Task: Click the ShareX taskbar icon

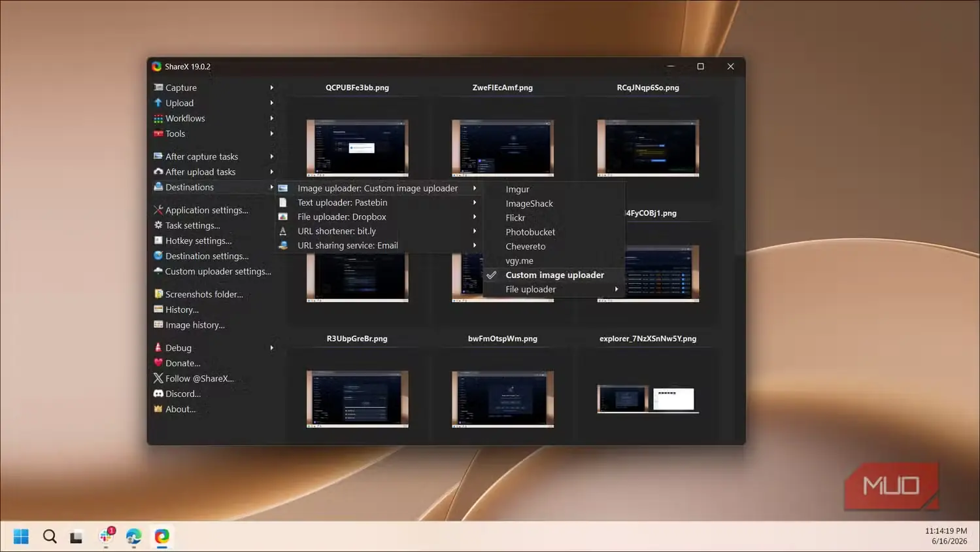Action: [x=162, y=537]
